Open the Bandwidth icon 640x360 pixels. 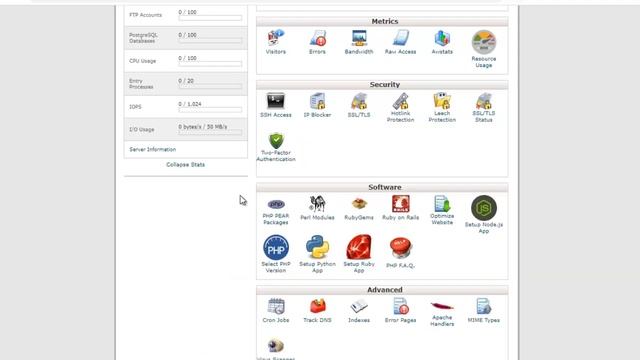359,38
